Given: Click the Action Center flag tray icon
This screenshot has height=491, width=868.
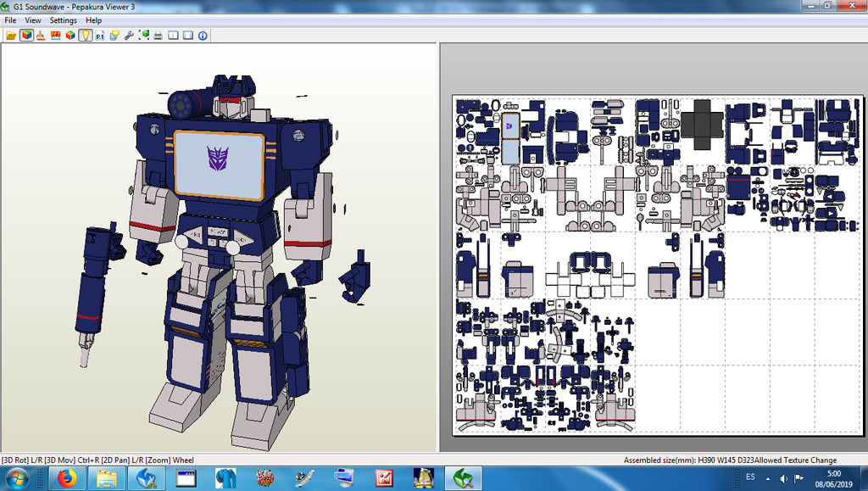Looking at the screenshot, I should point(798,478).
